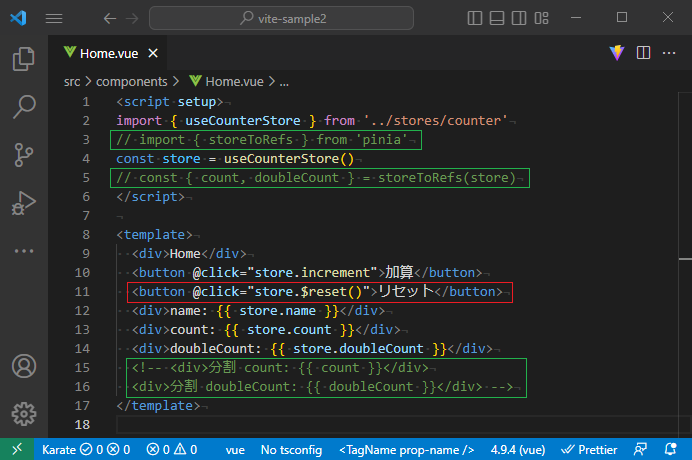
Task: Click 'store.count' in line 13
Action: 289,330
